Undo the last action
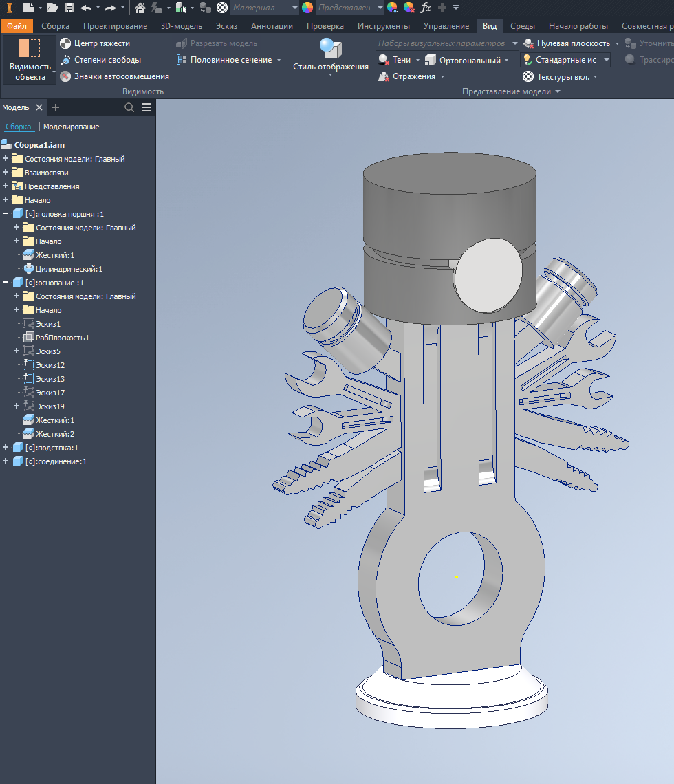Screen dimensions: 674x784 coord(86,8)
